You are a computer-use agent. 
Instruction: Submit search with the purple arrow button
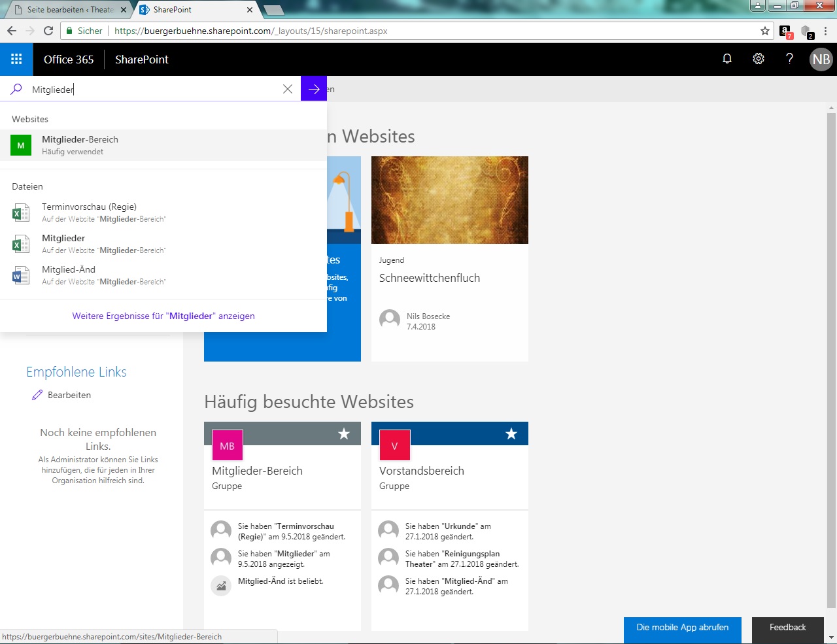coord(314,89)
